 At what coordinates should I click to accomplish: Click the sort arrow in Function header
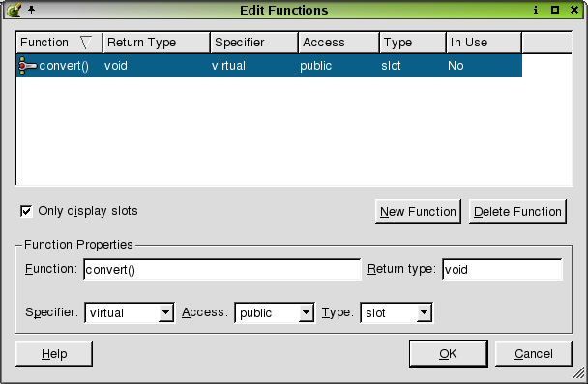[x=86, y=43]
